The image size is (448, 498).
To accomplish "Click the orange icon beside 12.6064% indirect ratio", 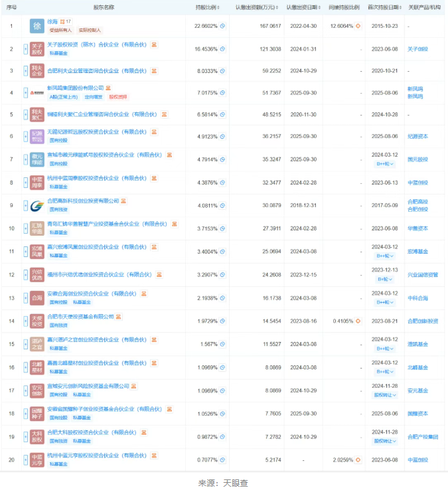I will point(358,26).
